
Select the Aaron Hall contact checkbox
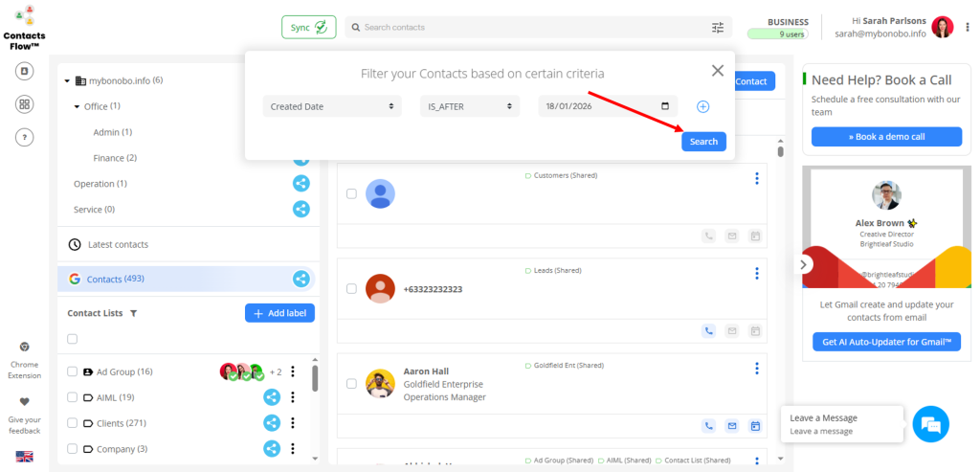click(351, 384)
